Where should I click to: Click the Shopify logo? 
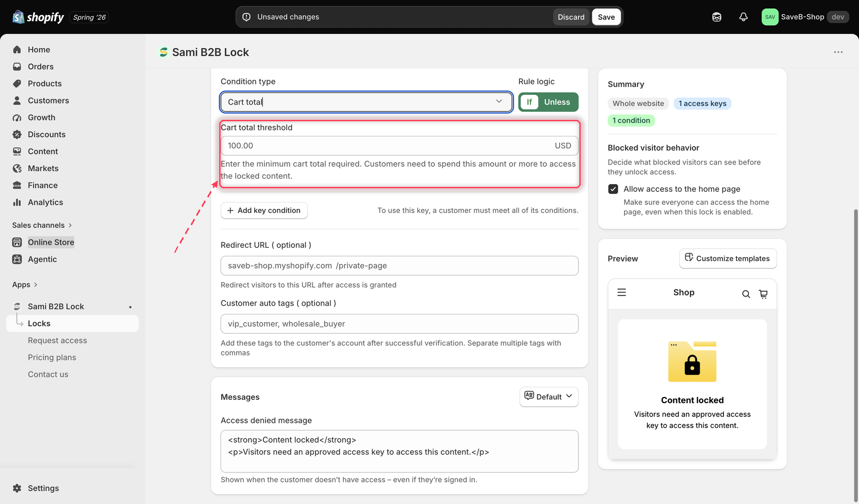pos(38,17)
